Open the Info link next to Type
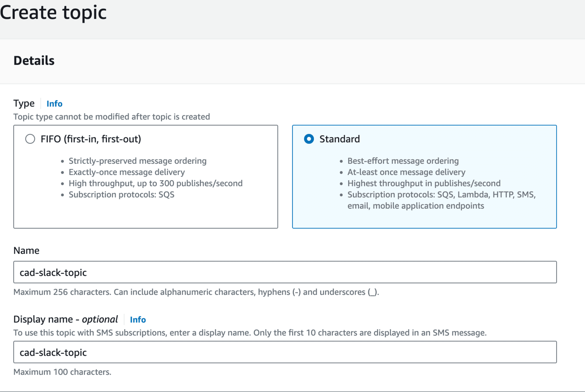The height and width of the screenshot is (392, 585). (x=54, y=103)
